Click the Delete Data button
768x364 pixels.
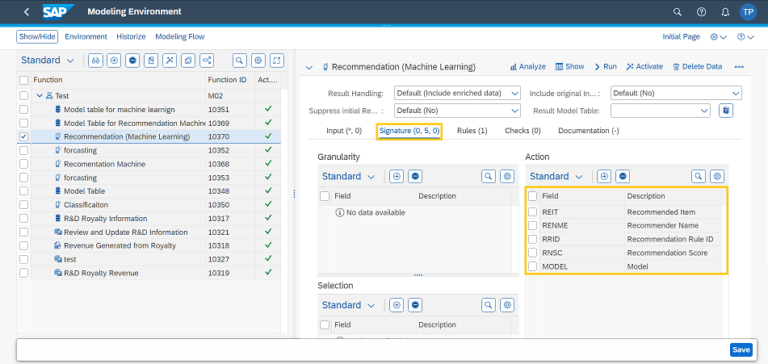coord(697,67)
